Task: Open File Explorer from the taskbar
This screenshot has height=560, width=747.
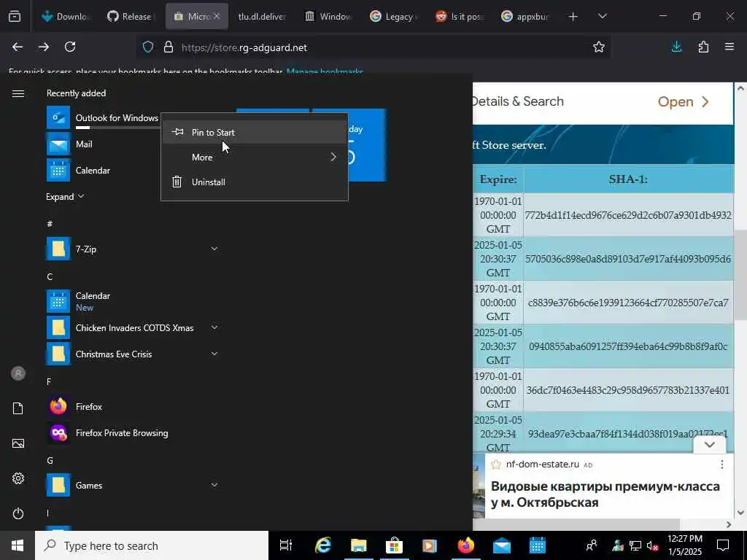Action: point(359,545)
